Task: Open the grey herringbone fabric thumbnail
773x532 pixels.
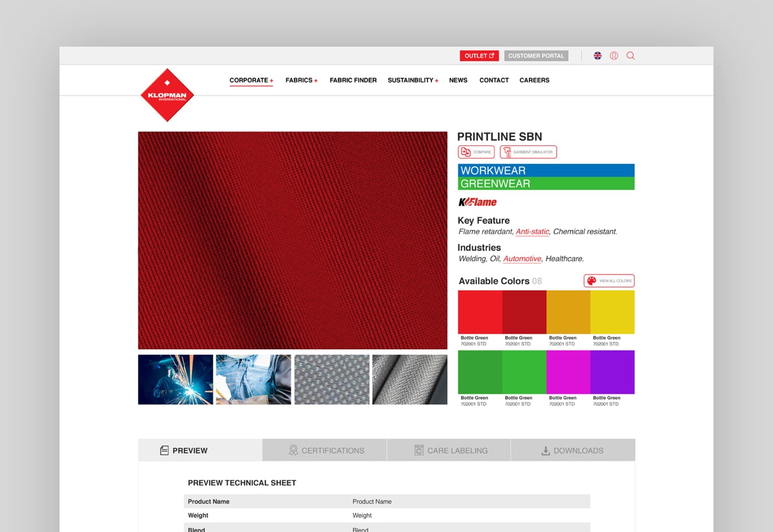Action: [x=410, y=380]
